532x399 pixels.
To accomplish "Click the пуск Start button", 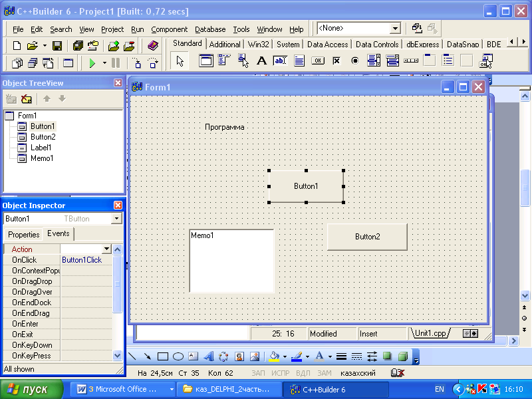I will pyautogui.click(x=31, y=389).
